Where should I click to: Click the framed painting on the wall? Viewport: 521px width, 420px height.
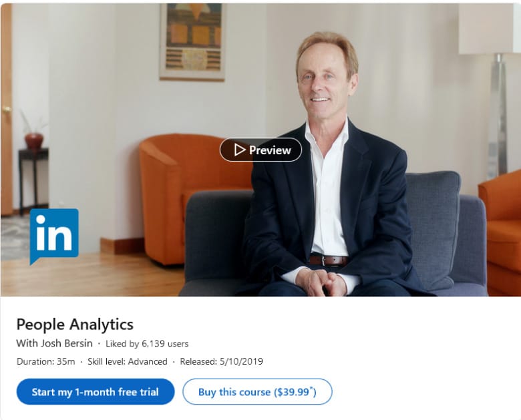pos(192,42)
